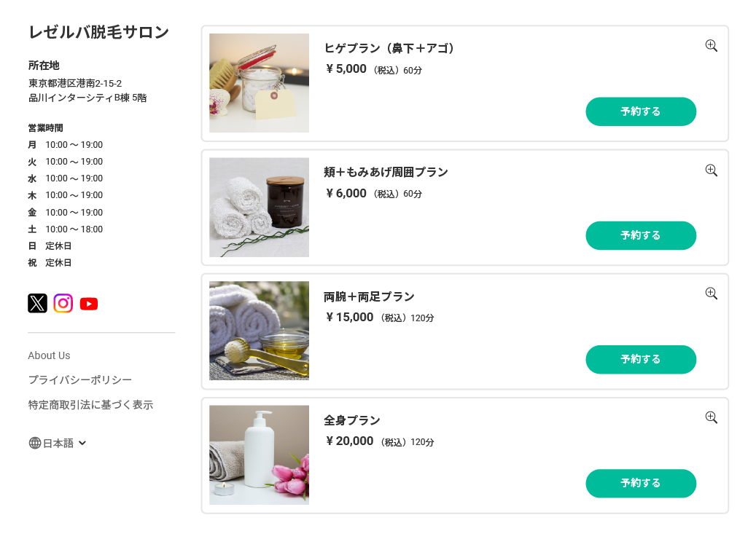This screenshot has width=756, height=539.
Task: Click magnifier icon for 全身プラン
Action: (x=712, y=417)
